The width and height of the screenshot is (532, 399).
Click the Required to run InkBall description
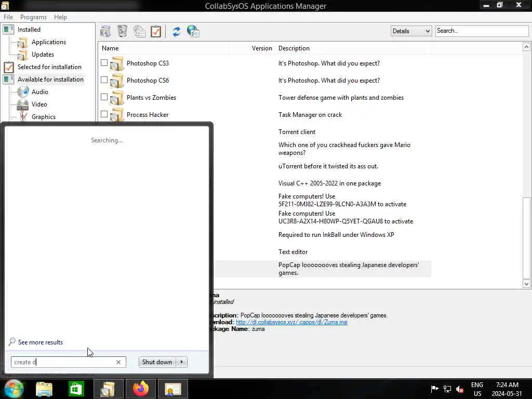pyautogui.click(x=336, y=235)
